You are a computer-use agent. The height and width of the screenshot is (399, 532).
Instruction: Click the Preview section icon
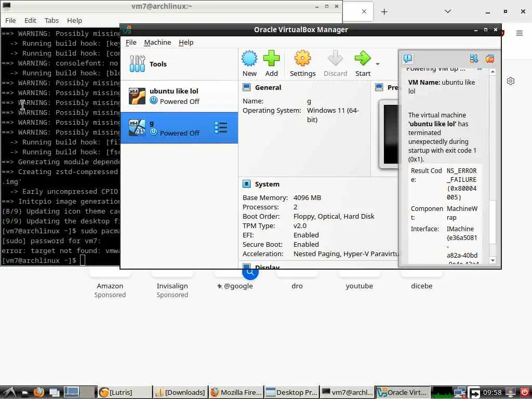pyautogui.click(x=379, y=87)
